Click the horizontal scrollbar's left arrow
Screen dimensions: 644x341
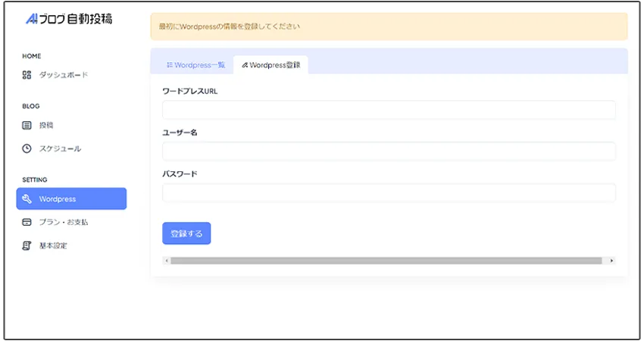(166, 261)
